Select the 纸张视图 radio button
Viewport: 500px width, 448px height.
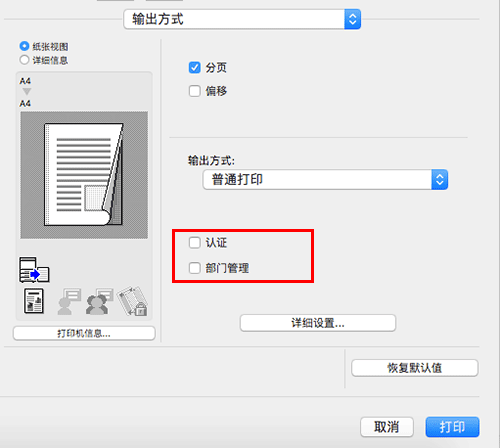[x=24, y=46]
